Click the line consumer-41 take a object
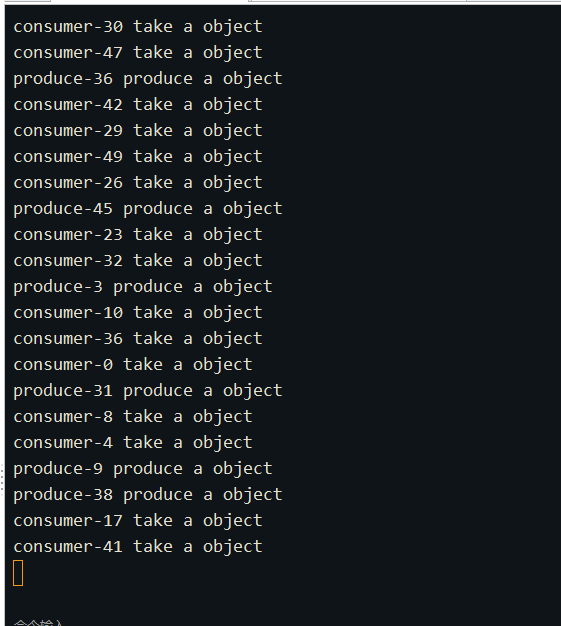The image size is (561, 626). [x=138, y=547]
